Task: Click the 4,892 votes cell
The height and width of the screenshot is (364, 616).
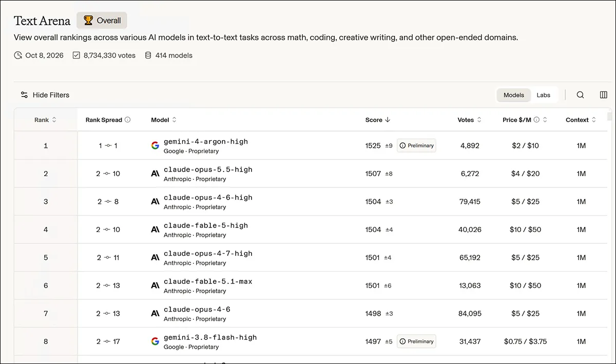Action: (470, 146)
